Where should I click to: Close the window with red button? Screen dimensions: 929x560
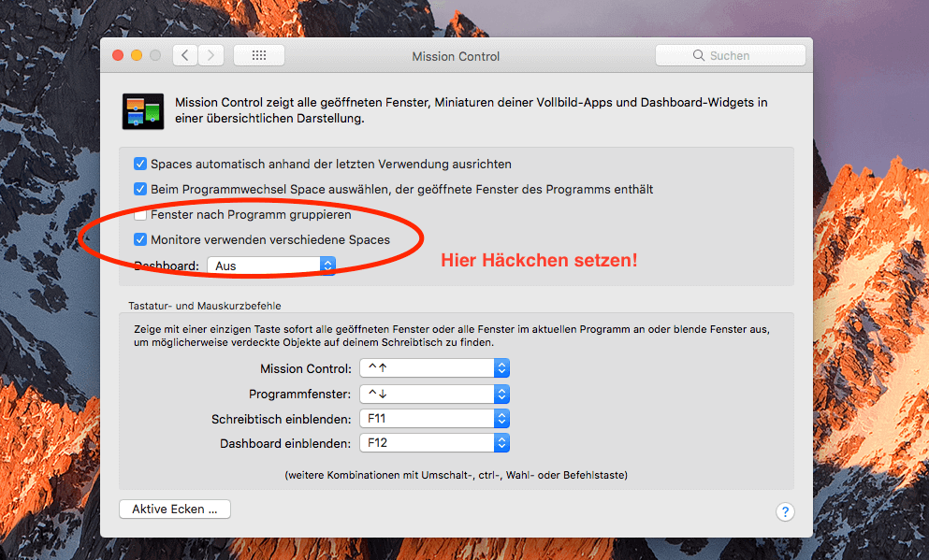coord(118,56)
